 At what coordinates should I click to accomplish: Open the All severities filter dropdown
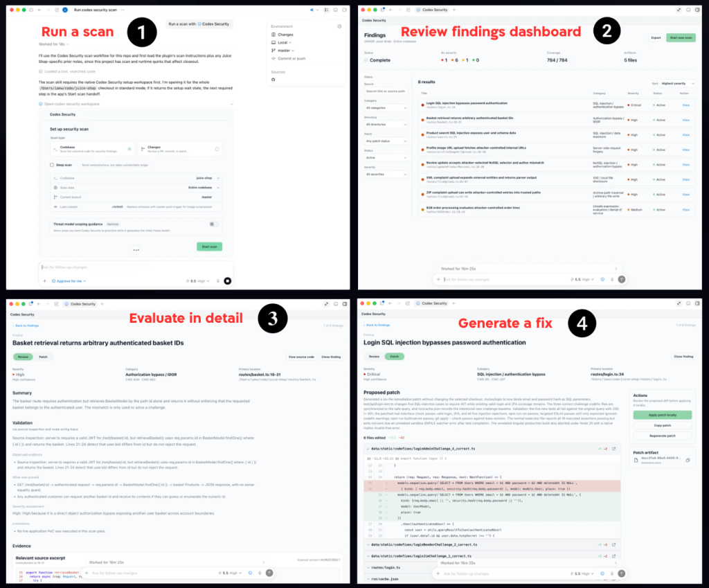(386, 174)
